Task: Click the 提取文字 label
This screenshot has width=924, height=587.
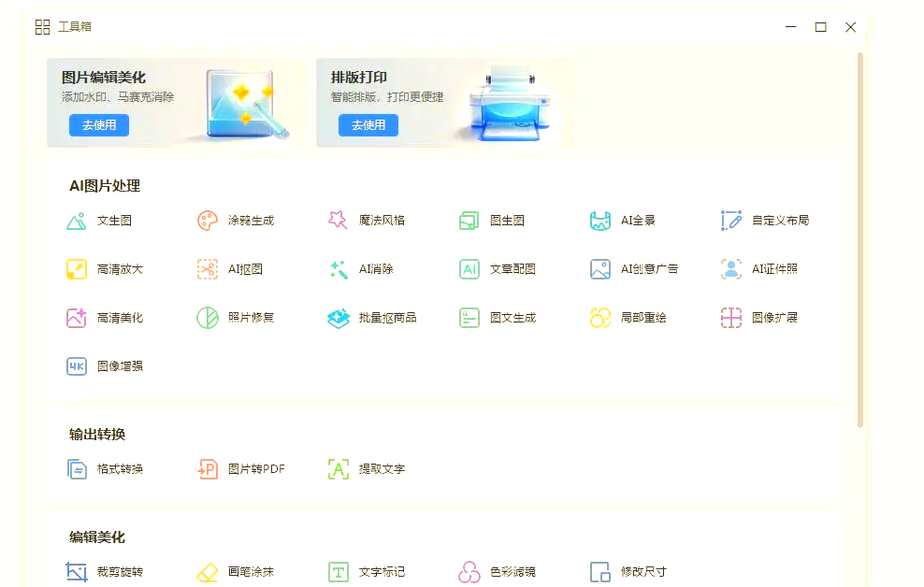Action: point(382,469)
